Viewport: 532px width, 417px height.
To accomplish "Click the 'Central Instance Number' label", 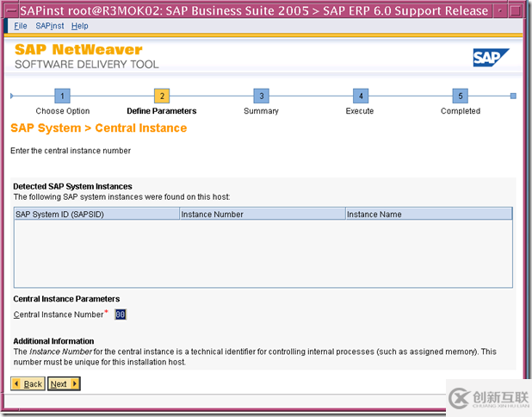I will [x=59, y=314].
